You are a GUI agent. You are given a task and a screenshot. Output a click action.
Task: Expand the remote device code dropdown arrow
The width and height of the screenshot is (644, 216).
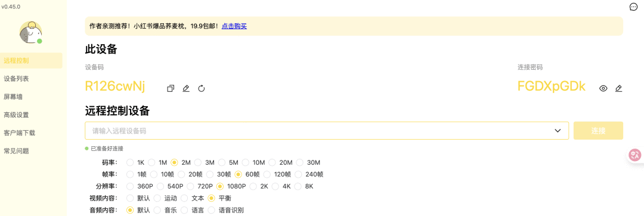click(x=558, y=131)
